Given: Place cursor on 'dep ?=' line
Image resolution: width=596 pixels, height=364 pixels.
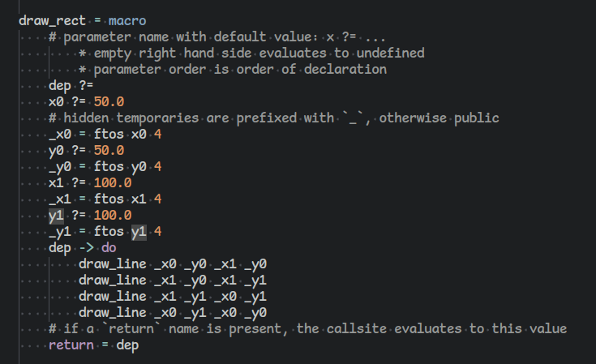Looking at the screenshot, I should 71,85.
